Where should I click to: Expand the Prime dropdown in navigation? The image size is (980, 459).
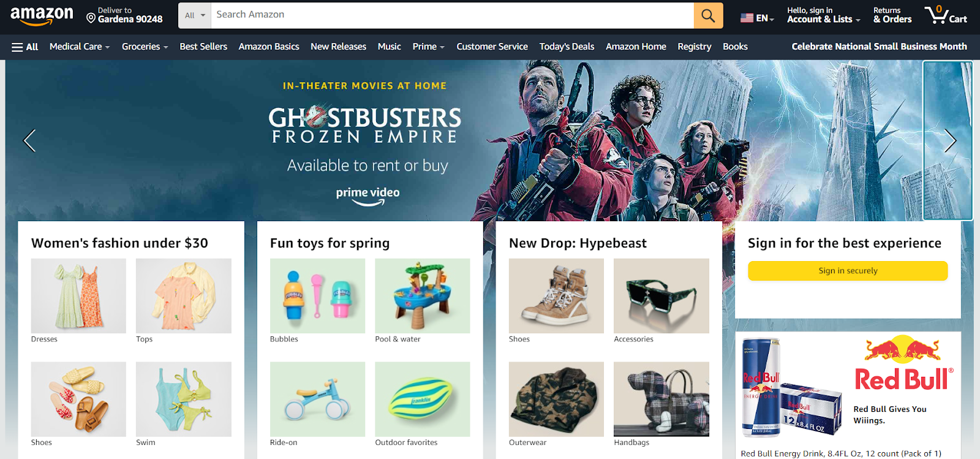(x=428, y=47)
